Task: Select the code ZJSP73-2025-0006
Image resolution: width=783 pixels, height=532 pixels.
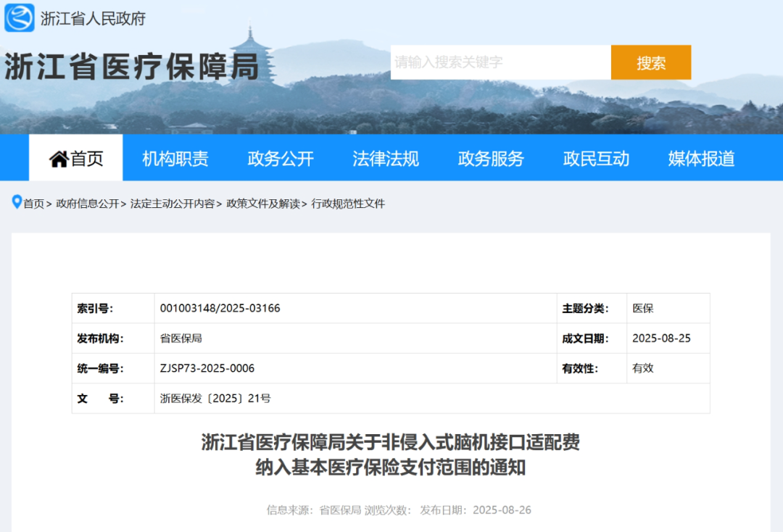Action: [207, 368]
